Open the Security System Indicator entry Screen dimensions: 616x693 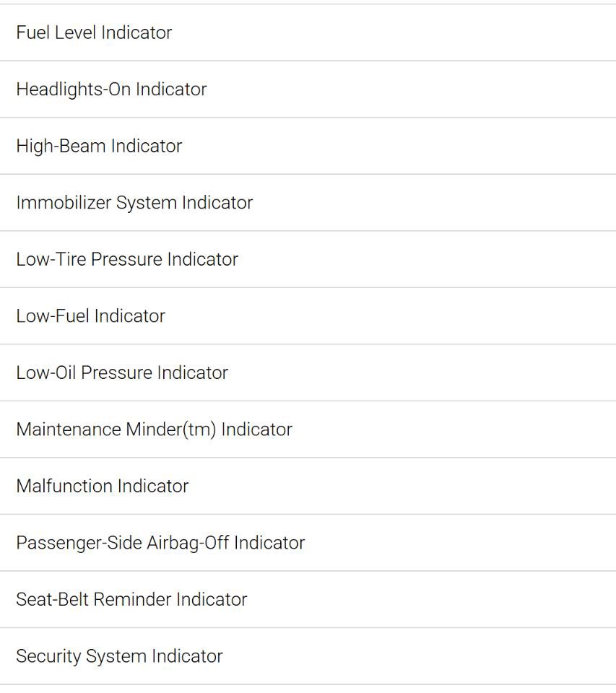[x=308, y=656]
